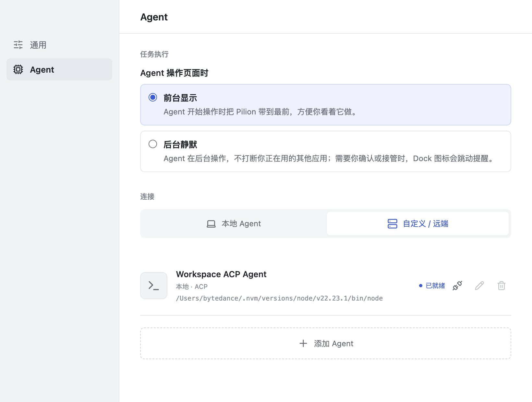The height and width of the screenshot is (402, 532).
Task: Click the 已就绪 status label
Action: click(435, 286)
